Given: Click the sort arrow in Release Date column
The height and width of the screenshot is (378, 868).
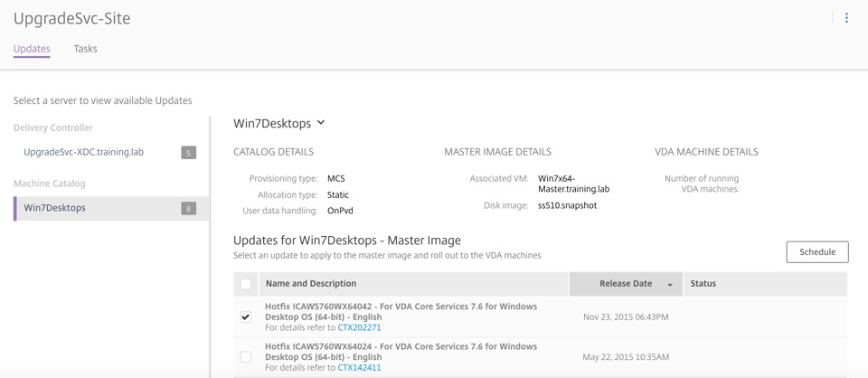Looking at the screenshot, I should click(670, 285).
